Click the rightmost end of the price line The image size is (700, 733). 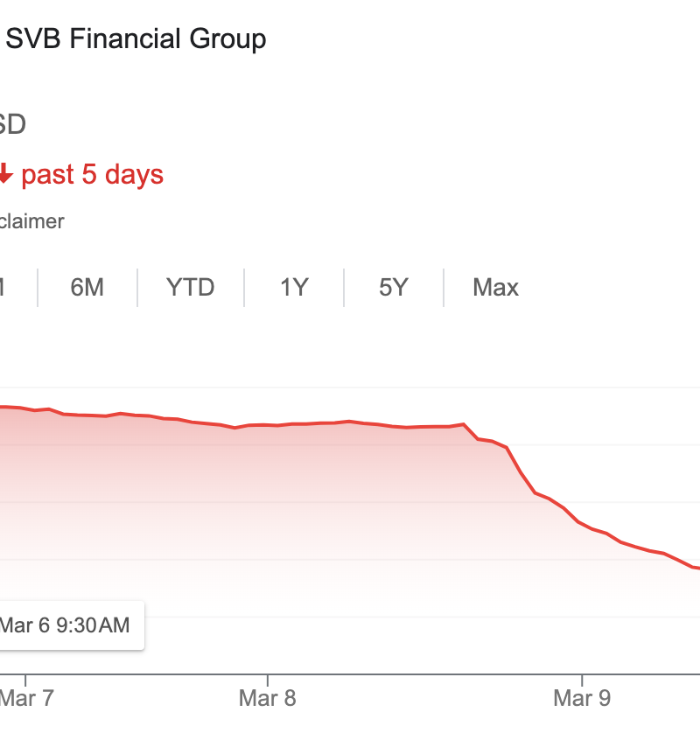tap(696, 568)
